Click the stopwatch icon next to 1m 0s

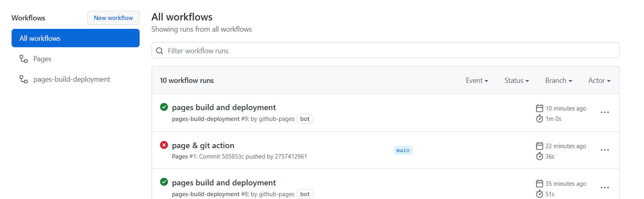point(540,119)
